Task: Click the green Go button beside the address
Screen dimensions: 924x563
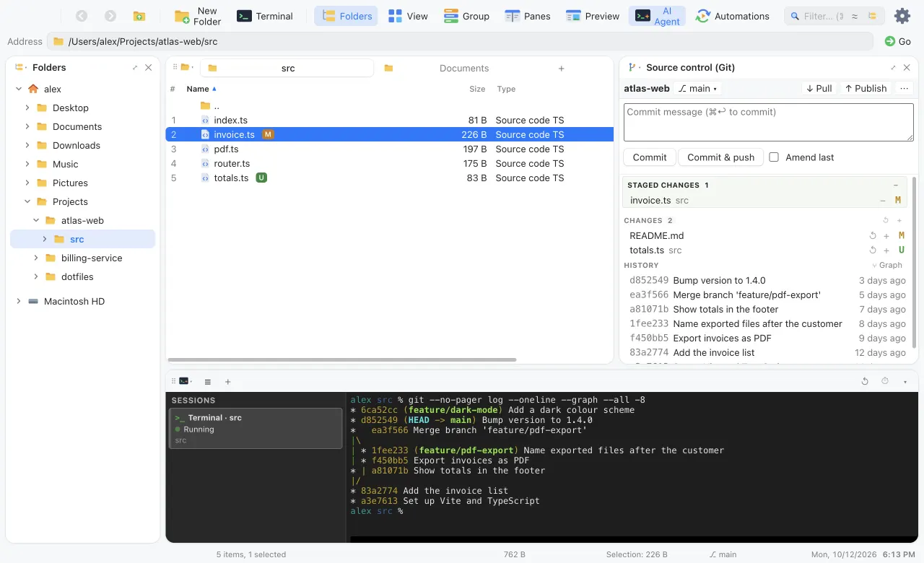Action: point(898,41)
